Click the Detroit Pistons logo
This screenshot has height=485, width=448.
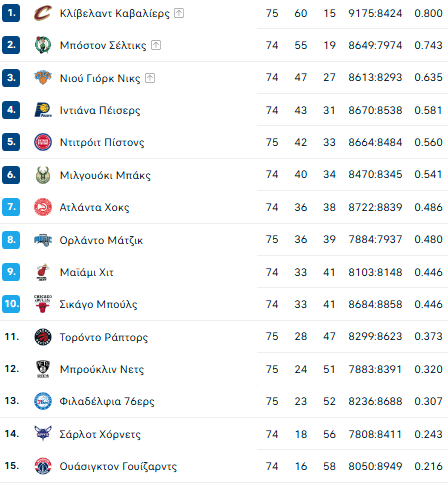[x=43, y=142]
